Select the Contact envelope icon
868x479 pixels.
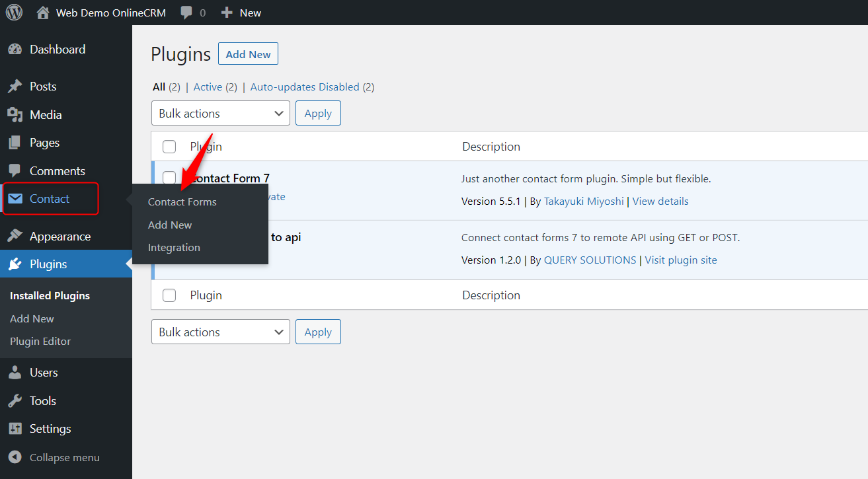pyautogui.click(x=17, y=198)
